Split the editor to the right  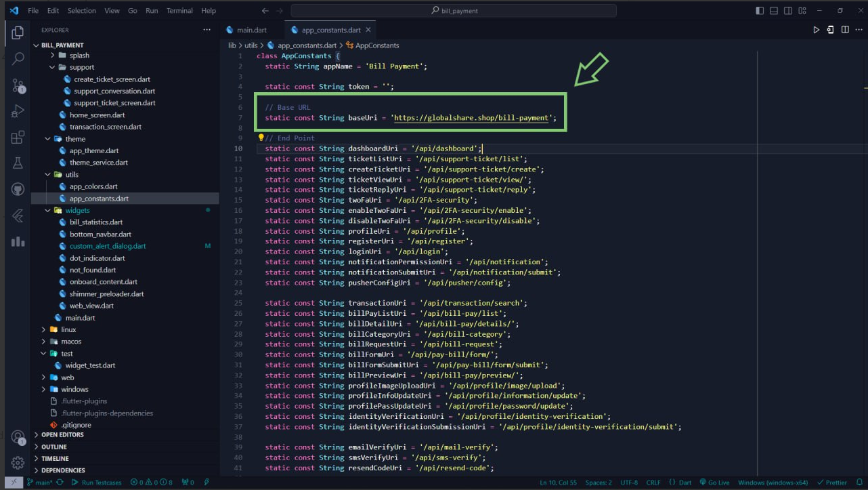pos(845,30)
